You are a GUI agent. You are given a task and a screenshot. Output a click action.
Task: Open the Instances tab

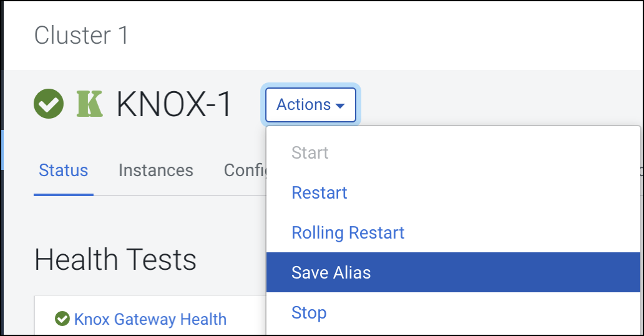pos(155,170)
